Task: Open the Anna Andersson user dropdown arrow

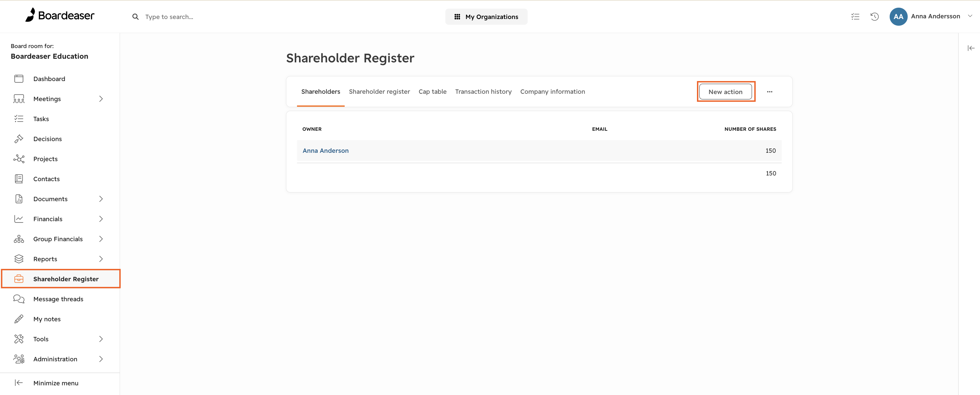Action: pyautogui.click(x=970, y=16)
